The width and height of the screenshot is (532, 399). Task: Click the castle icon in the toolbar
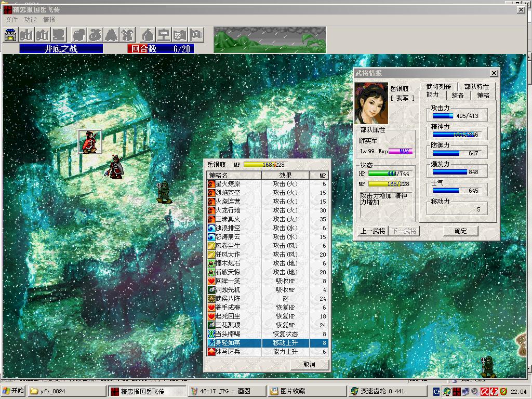coord(10,35)
